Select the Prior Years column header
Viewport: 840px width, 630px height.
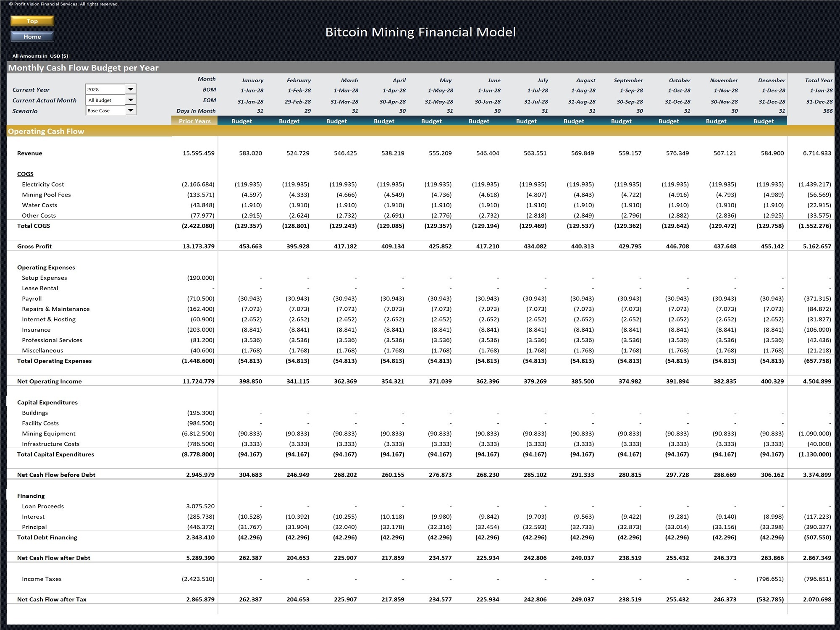click(194, 121)
